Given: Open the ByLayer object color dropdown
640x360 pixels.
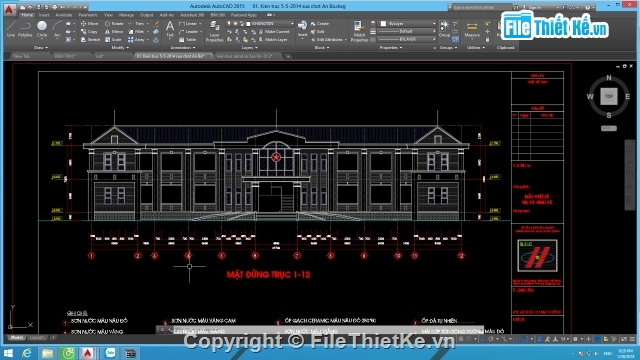Looking at the screenshot, I should (407, 24).
